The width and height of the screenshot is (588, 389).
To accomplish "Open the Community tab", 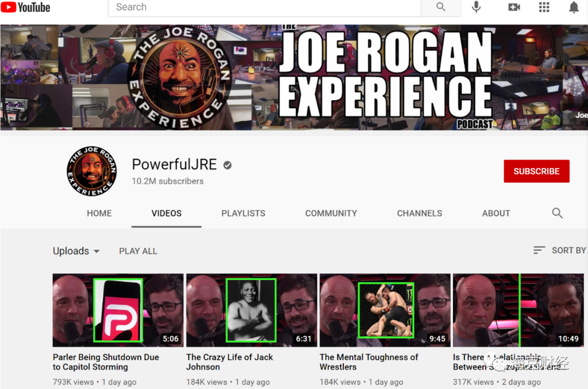I will click(x=331, y=213).
